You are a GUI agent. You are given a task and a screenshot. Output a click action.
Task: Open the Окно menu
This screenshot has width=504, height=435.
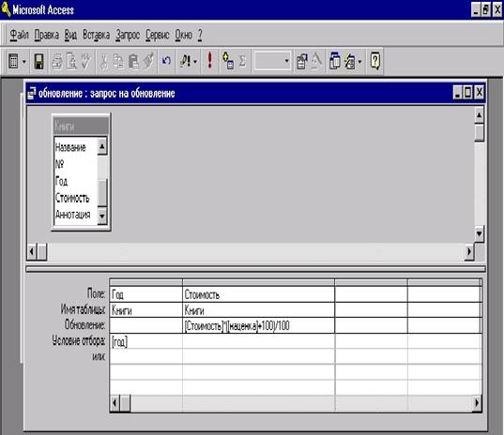pos(184,35)
